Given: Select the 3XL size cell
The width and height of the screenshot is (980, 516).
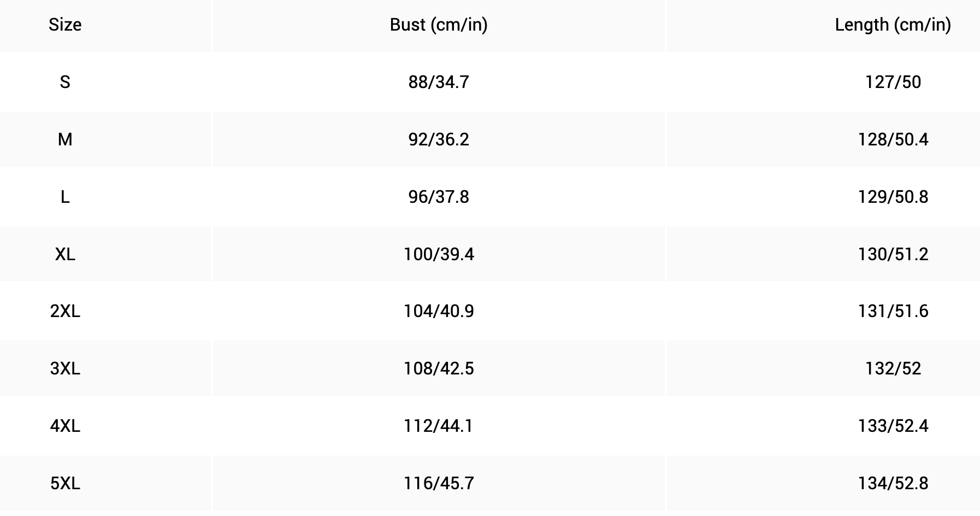Looking at the screenshot, I should coord(65,368).
